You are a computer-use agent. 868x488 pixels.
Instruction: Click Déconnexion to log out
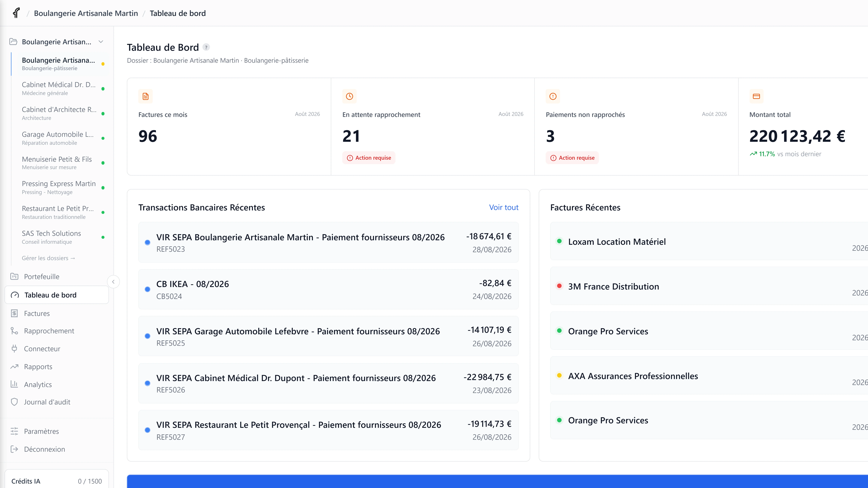(57, 449)
